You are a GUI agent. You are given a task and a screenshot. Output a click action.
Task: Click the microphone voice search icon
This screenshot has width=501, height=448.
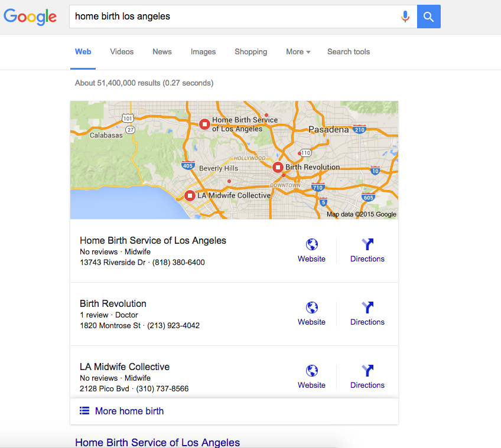(405, 17)
